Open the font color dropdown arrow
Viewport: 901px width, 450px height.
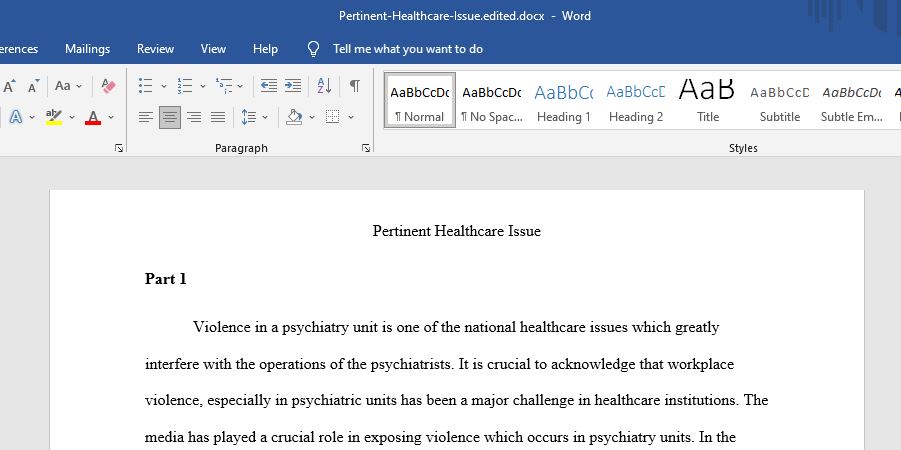click(x=111, y=118)
